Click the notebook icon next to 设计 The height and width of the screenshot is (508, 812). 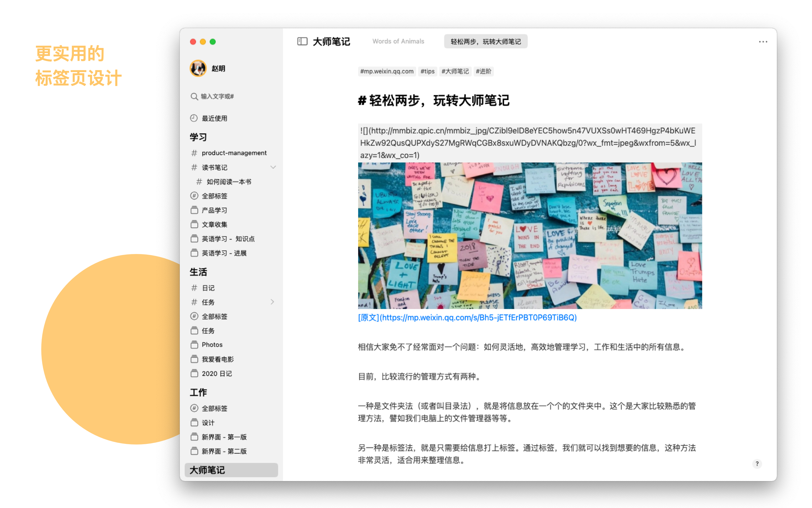194,423
